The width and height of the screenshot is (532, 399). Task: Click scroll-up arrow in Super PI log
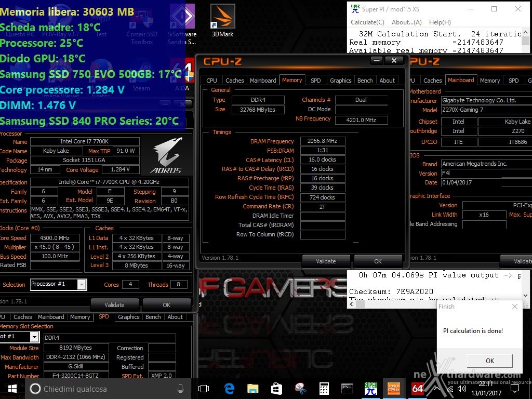click(x=526, y=33)
